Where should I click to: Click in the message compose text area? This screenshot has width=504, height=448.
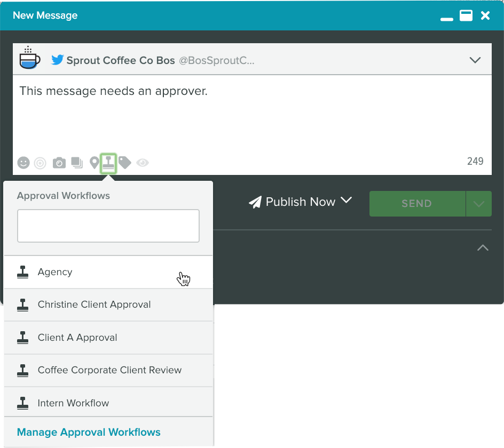coord(253,116)
